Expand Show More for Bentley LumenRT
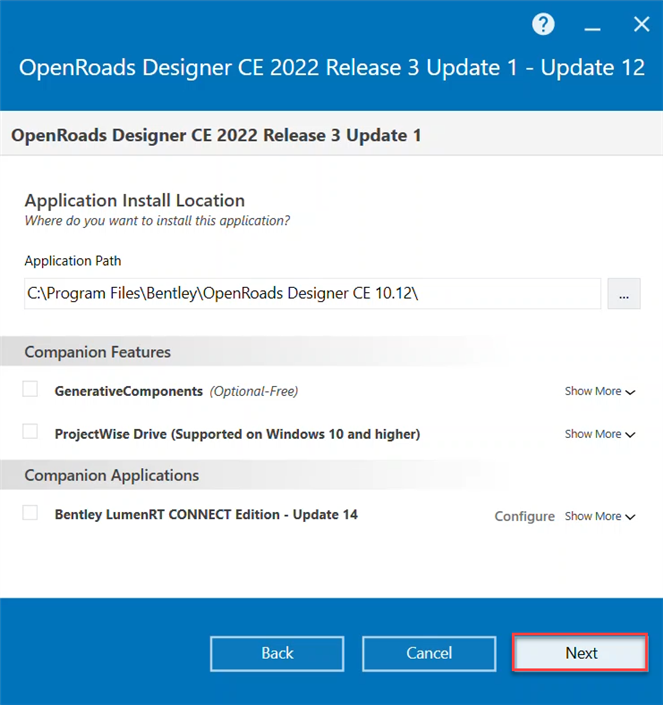The image size is (663, 705). (x=600, y=517)
